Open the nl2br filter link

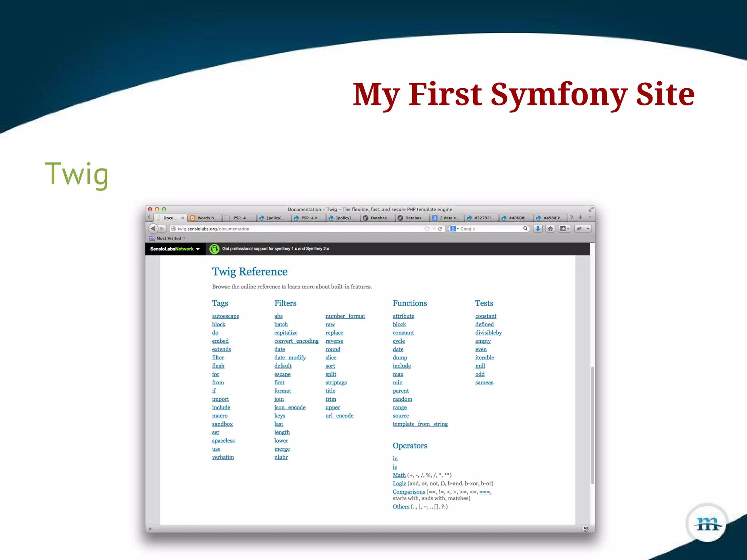(x=281, y=457)
